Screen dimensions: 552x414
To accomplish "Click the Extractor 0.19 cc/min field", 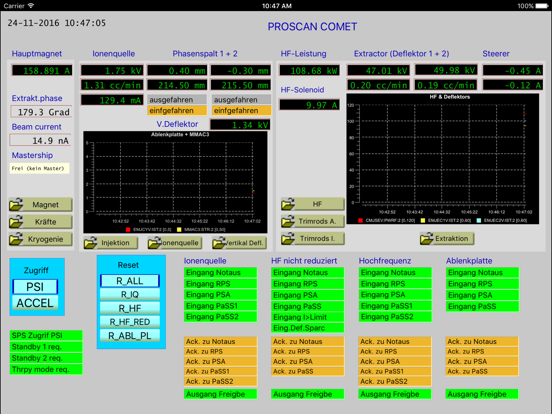I will (x=446, y=85).
